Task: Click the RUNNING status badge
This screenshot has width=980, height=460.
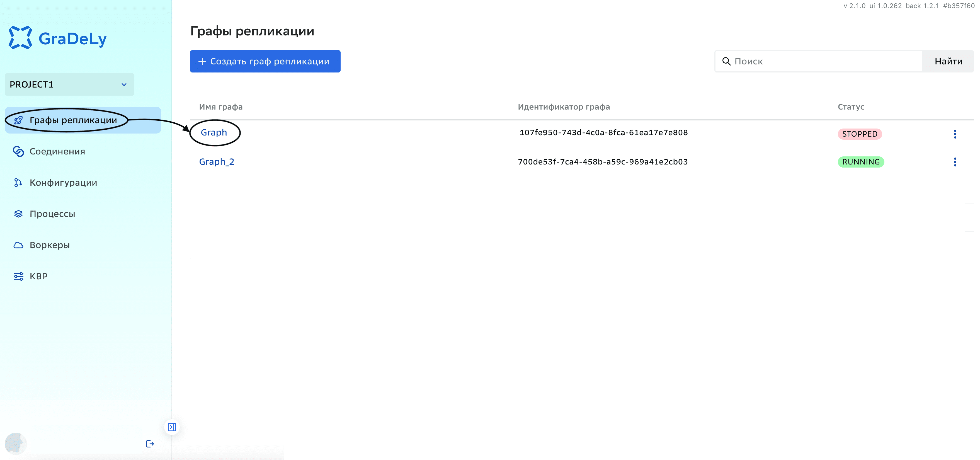Action: tap(860, 162)
